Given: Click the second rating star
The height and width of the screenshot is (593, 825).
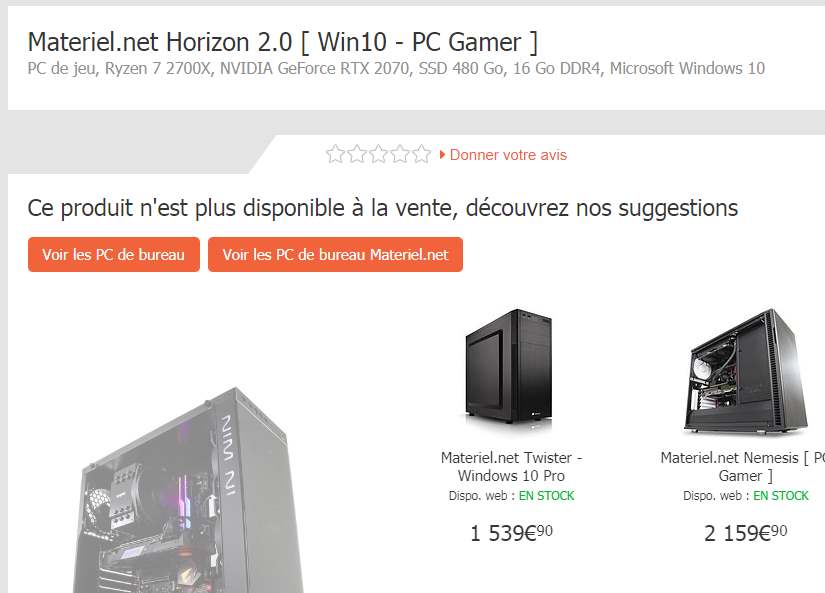Looking at the screenshot, I should point(357,154).
